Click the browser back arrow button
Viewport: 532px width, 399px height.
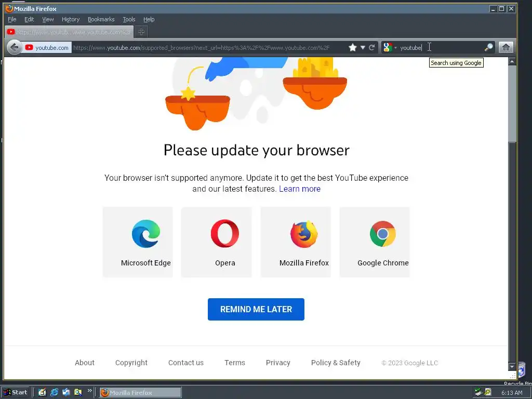coord(14,47)
